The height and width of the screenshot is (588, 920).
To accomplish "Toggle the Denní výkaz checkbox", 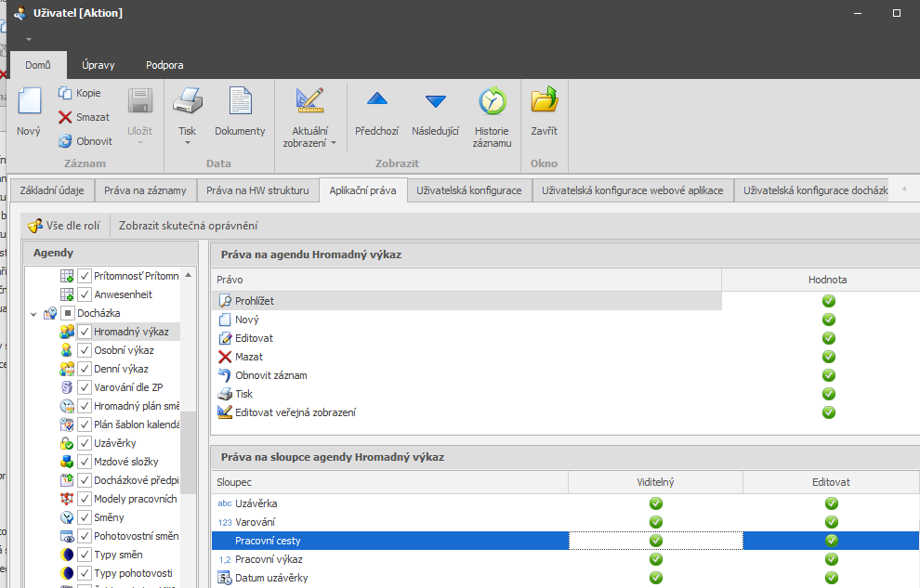I will [x=85, y=369].
